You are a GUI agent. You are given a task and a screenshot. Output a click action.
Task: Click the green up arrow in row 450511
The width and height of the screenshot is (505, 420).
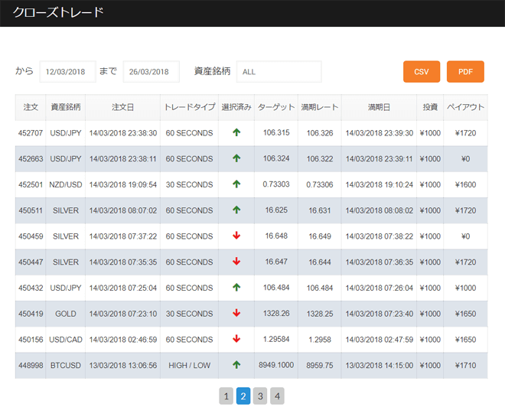pyautogui.click(x=236, y=210)
